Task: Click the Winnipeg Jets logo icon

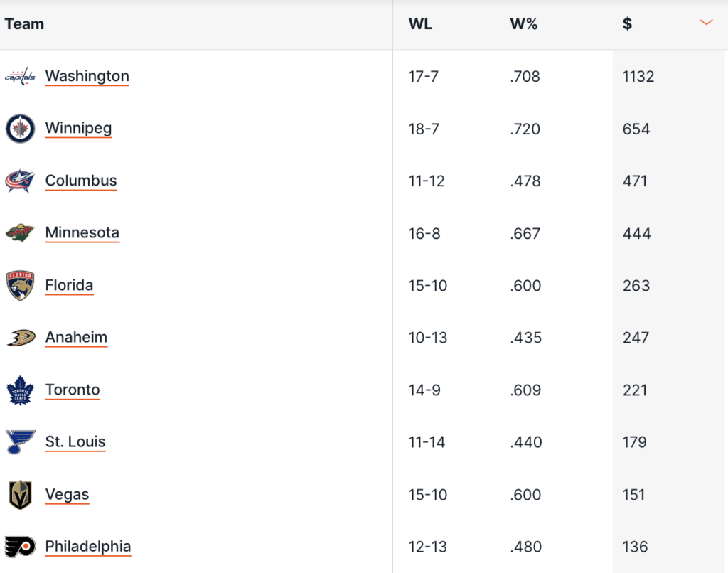Action: pos(20,129)
